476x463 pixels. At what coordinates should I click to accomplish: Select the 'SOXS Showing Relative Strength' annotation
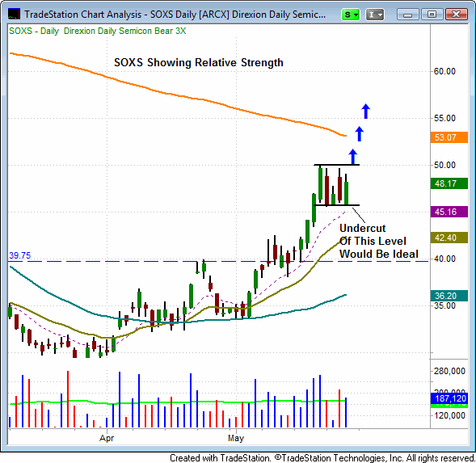(x=199, y=62)
